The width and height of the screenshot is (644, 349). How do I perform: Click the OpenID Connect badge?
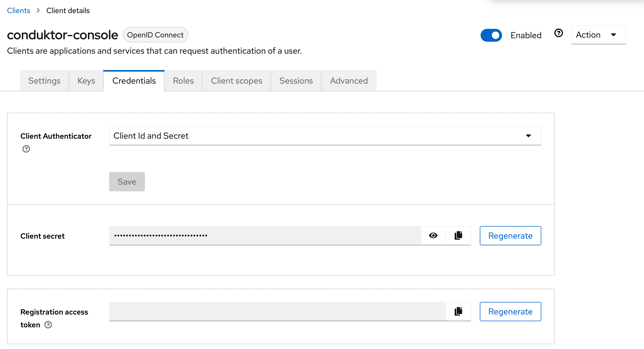155,35
